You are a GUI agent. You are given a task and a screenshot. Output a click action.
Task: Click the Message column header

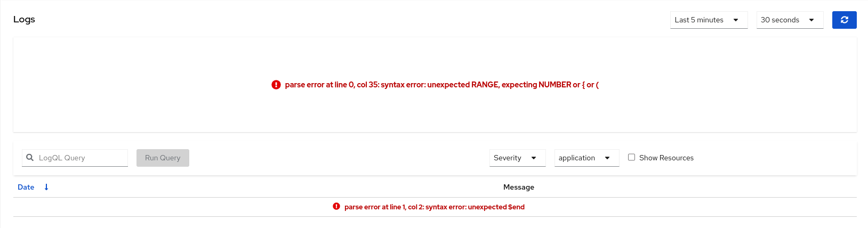pyautogui.click(x=518, y=187)
